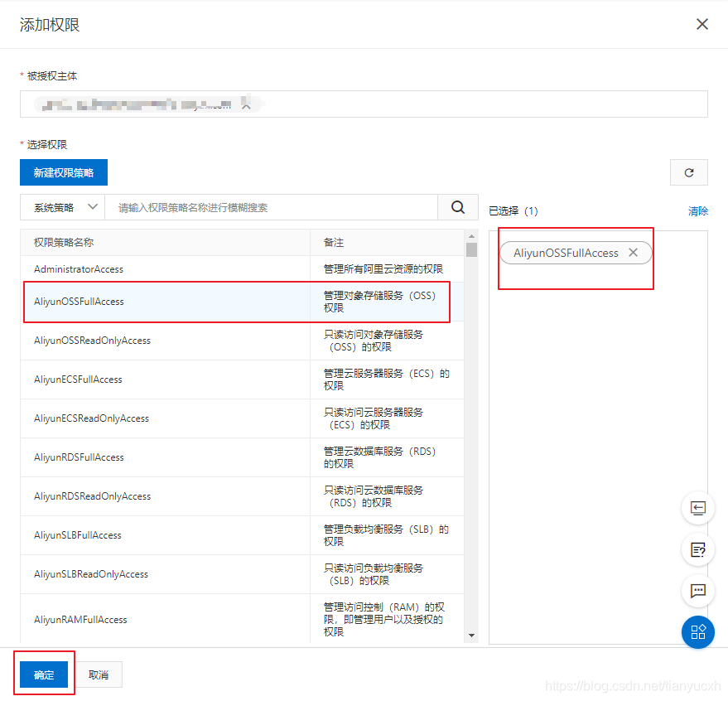Click the 新建权限策略 button
The width and height of the screenshot is (728, 701).
(64, 172)
